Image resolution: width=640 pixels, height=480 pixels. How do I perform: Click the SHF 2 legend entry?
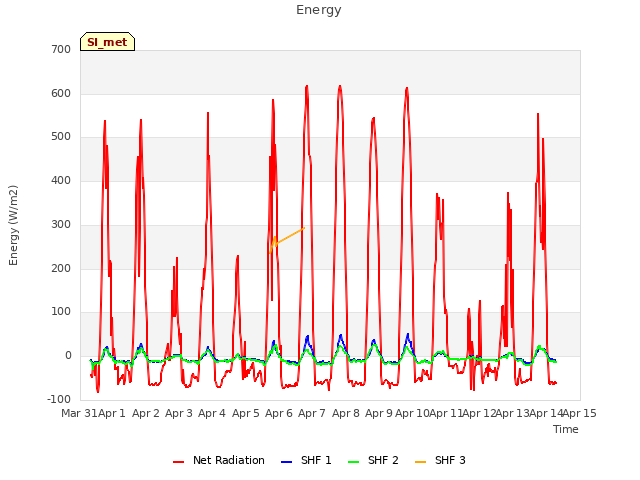click(x=373, y=460)
